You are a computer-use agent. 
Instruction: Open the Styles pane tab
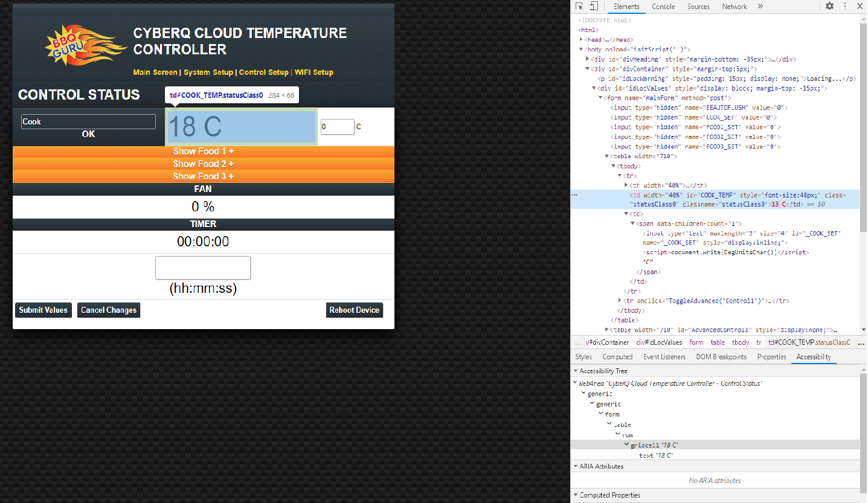coord(583,357)
